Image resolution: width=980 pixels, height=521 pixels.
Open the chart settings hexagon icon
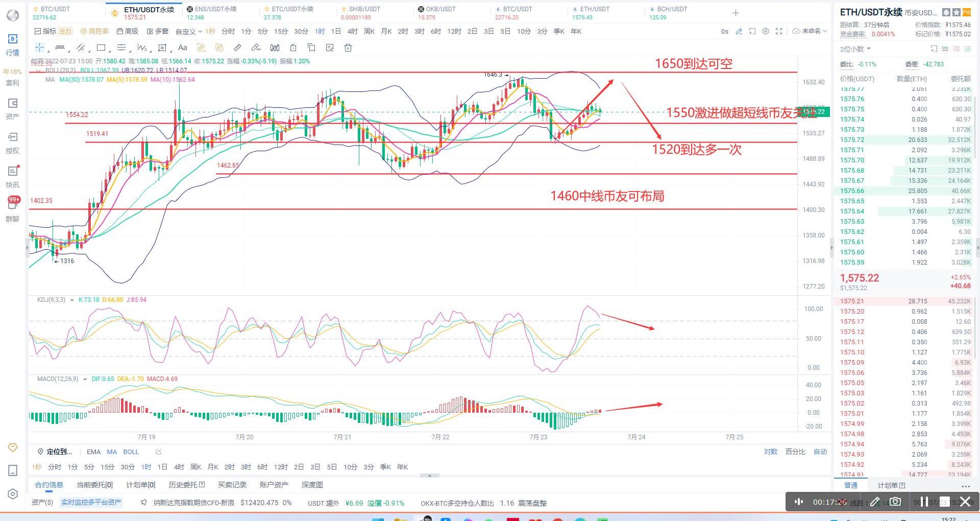tap(766, 31)
